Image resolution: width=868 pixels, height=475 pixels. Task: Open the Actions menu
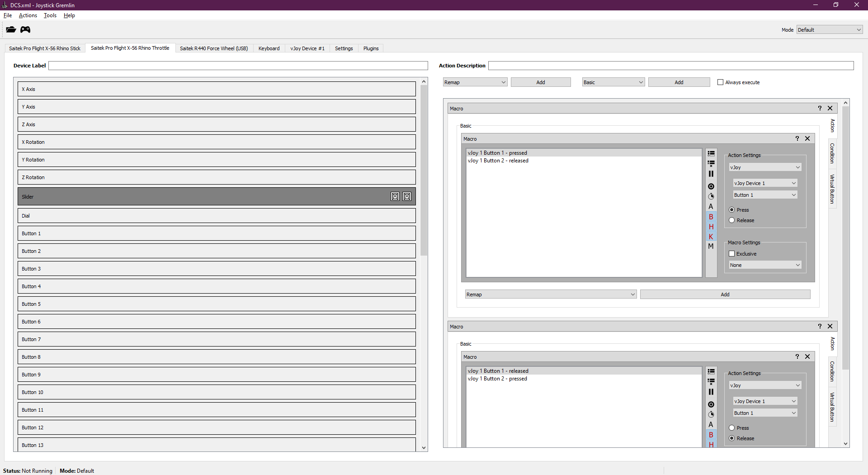coord(28,15)
